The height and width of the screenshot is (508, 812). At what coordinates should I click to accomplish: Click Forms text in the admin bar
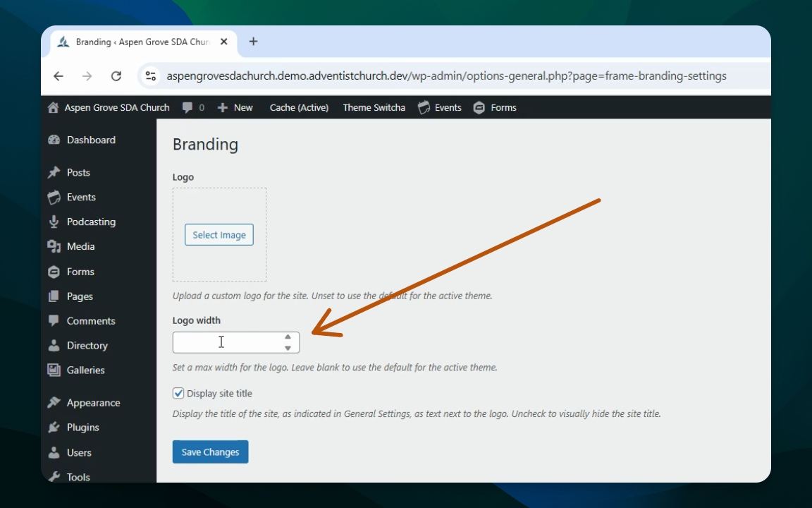pos(503,107)
